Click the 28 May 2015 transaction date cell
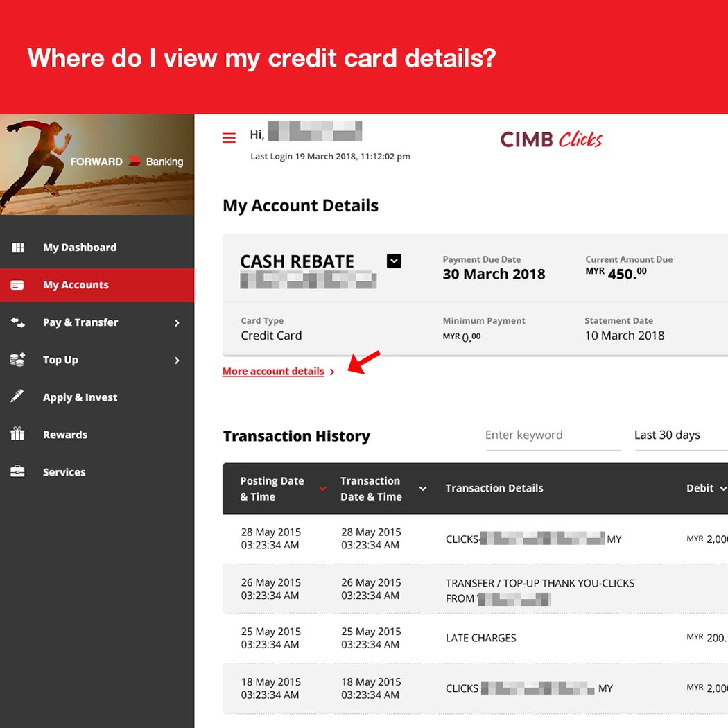 (371, 539)
